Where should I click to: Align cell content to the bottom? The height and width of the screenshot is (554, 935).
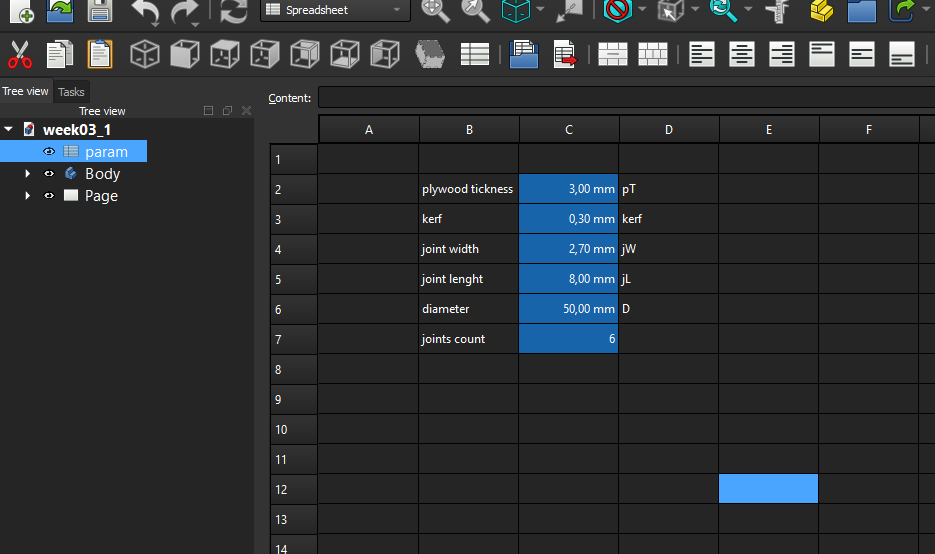click(x=902, y=54)
